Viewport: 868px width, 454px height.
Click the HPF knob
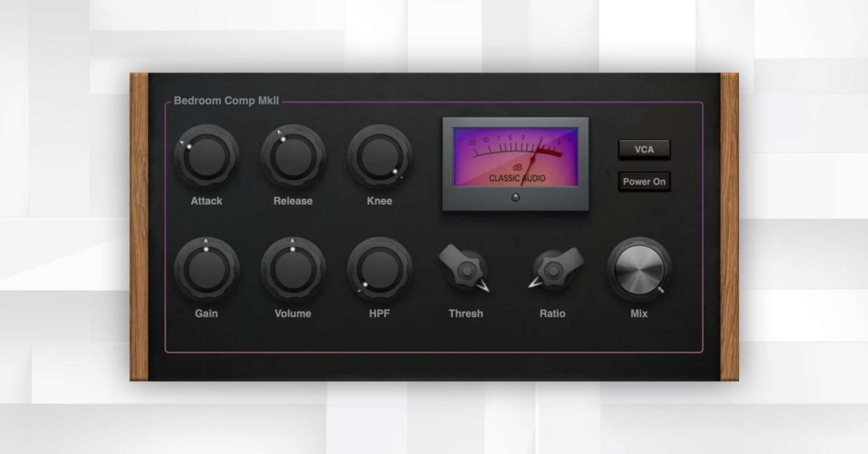pos(380,270)
